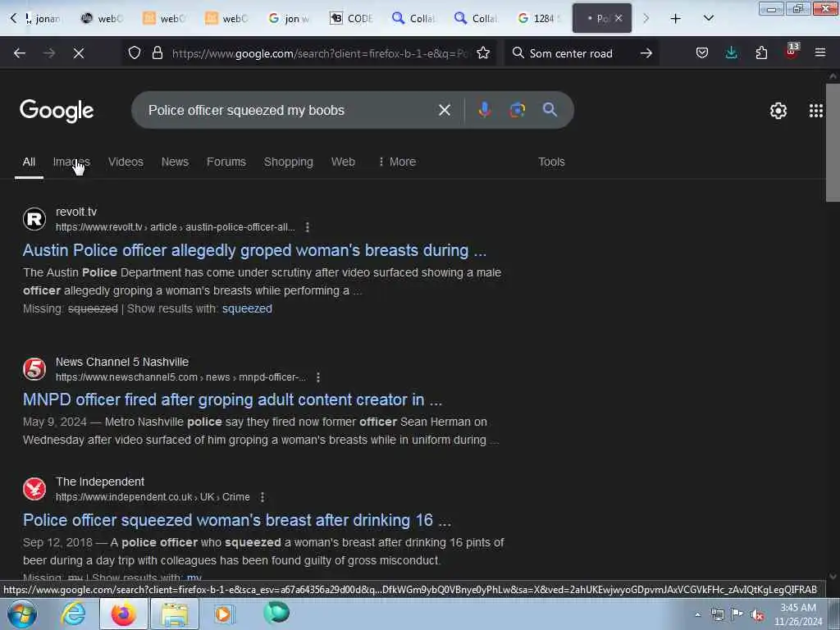Switch to the Videos results tab
The image size is (840, 630).
tap(126, 162)
